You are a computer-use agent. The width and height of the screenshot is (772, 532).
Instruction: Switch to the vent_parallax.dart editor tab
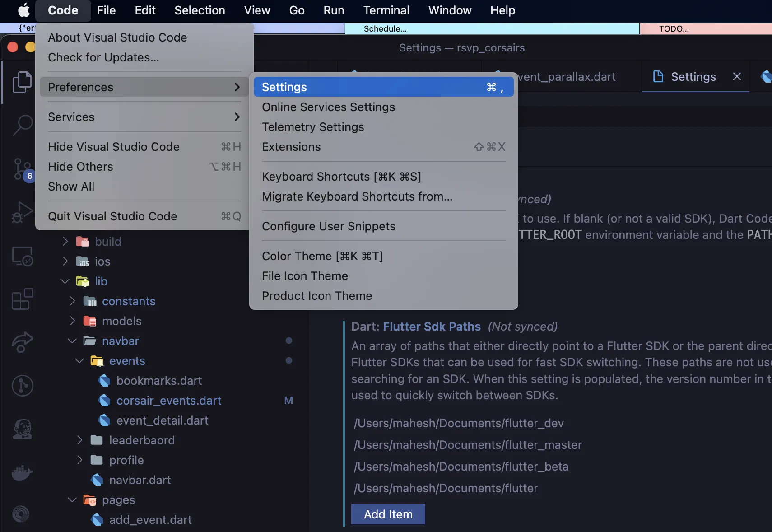click(567, 77)
